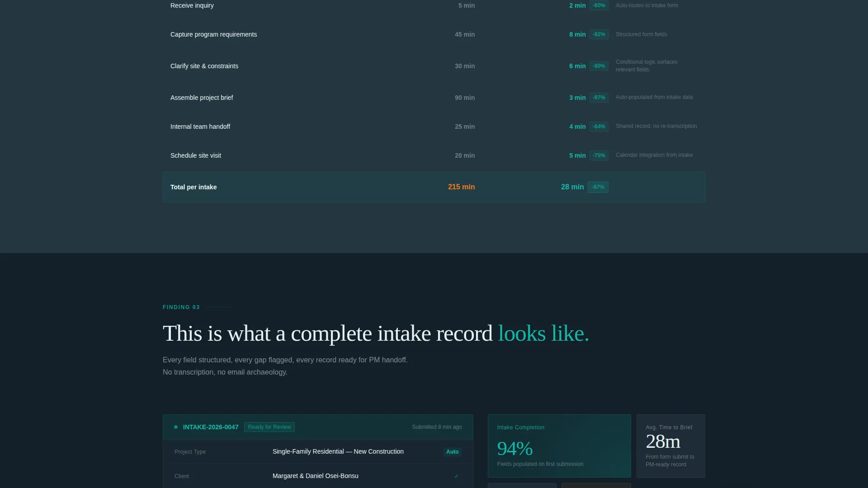This screenshot has width=868, height=488.
Task: Click 'Conditional logic surfaces relevant fields' note
Action: coord(646,66)
